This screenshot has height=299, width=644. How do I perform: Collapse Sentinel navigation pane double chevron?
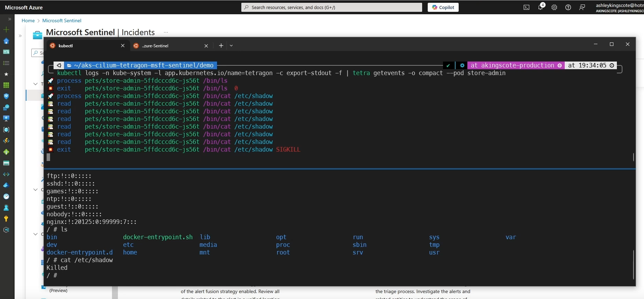pos(20,35)
